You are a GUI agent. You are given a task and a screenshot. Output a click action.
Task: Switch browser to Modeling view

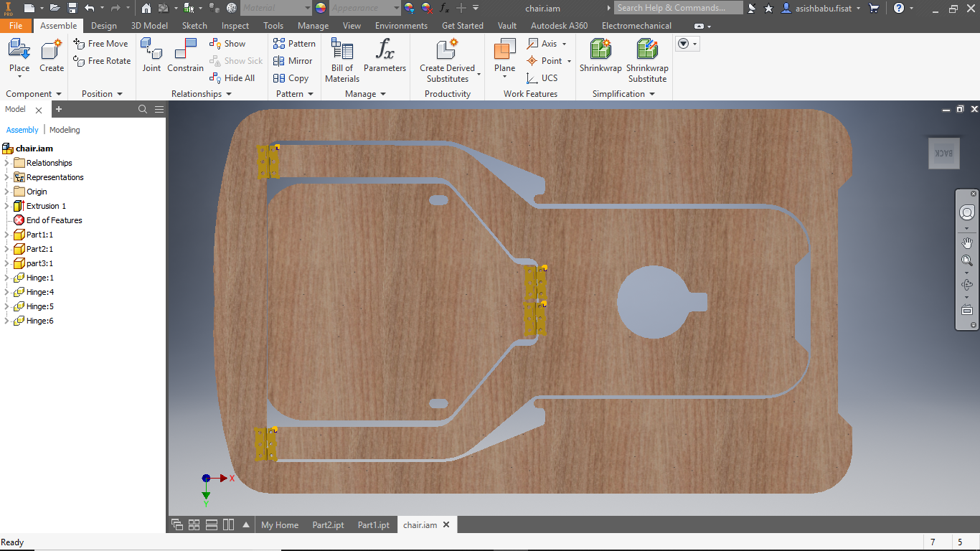pyautogui.click(x=65, y=130)
